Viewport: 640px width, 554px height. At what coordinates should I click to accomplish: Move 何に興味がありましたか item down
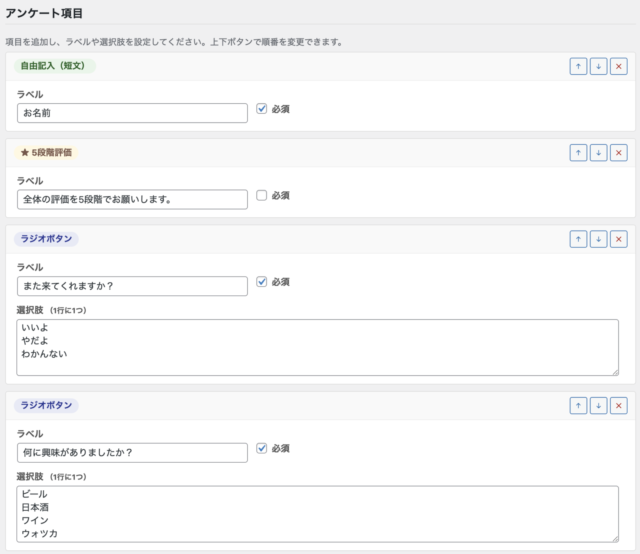[598, 405]
